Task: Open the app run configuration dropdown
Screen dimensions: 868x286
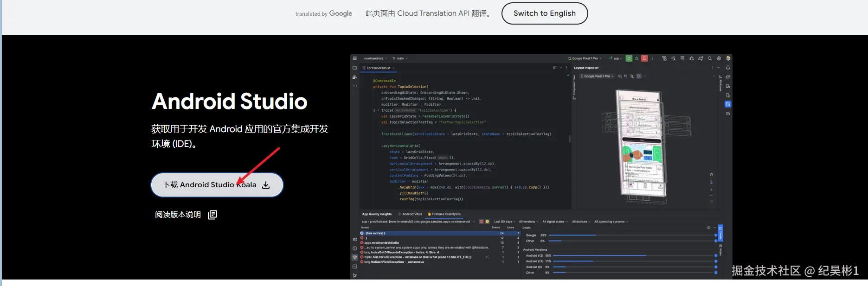Action: pos(616,58)
